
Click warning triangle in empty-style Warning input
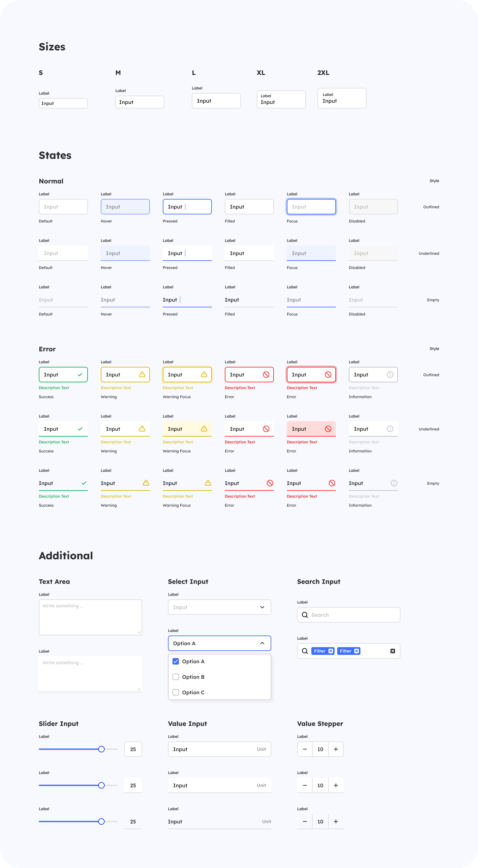(146, 483)
